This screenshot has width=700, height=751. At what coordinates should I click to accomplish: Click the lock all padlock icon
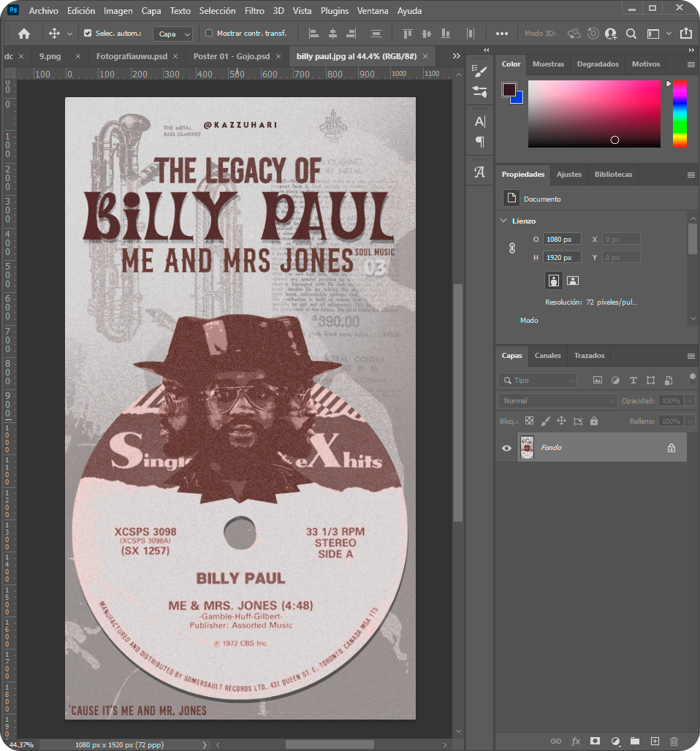(x=594, y=421)
